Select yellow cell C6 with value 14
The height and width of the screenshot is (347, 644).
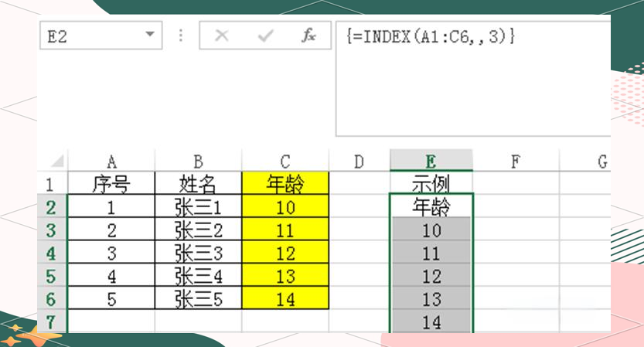coord(285,298)
